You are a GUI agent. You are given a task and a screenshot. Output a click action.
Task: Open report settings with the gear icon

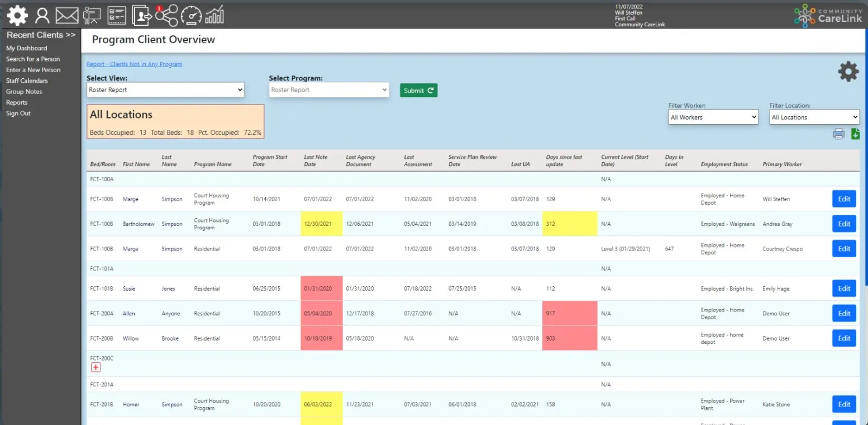[848, 72]
